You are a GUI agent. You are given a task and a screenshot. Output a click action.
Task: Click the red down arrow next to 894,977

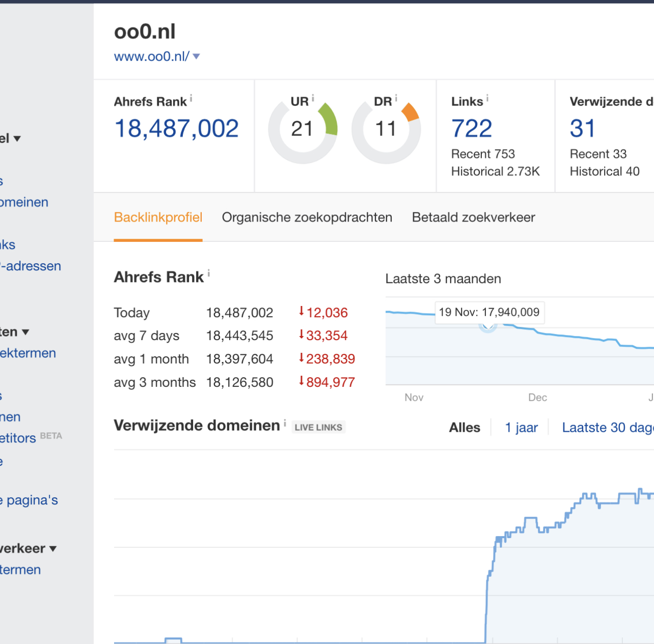click(x=302, y=381)
